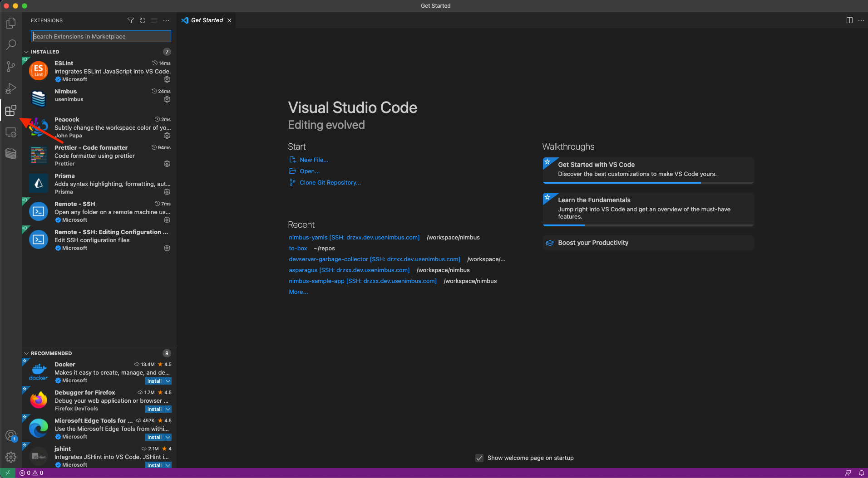868x478 pixels.
Task: Open notifications bell in status bar
Action: [x=861, y=473]
